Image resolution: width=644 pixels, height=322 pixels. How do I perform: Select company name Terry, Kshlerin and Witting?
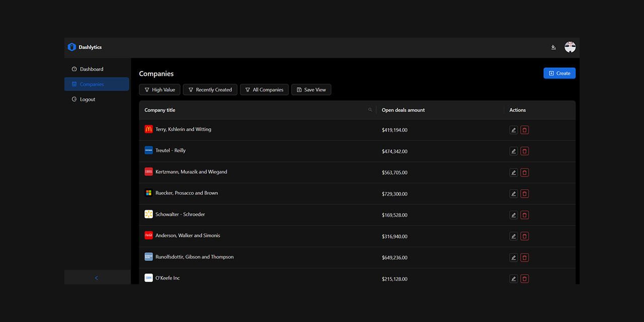tap(183, 129)
